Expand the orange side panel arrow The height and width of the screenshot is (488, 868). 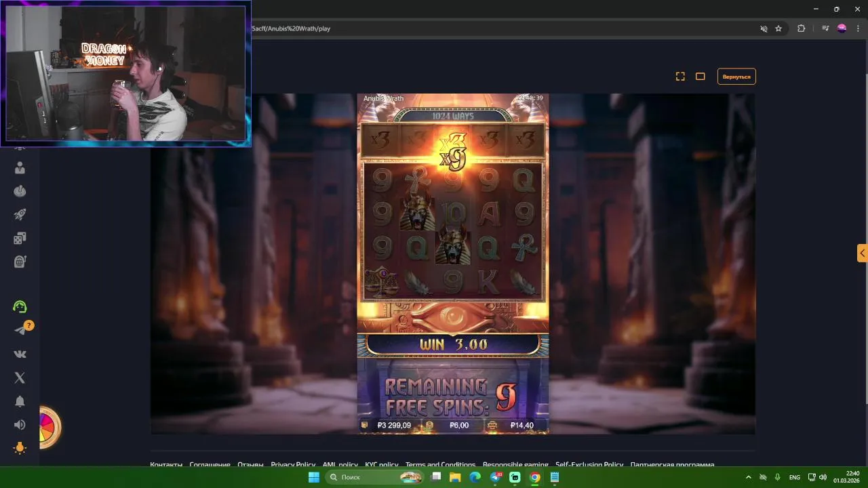[x=862, y=253]
